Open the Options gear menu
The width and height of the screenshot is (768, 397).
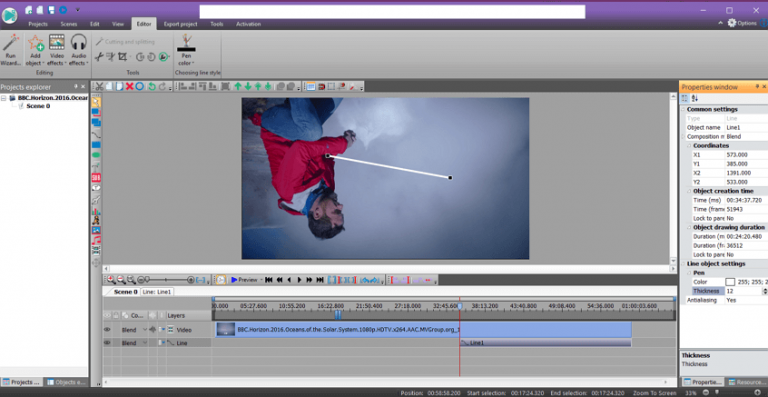point(743,23)
